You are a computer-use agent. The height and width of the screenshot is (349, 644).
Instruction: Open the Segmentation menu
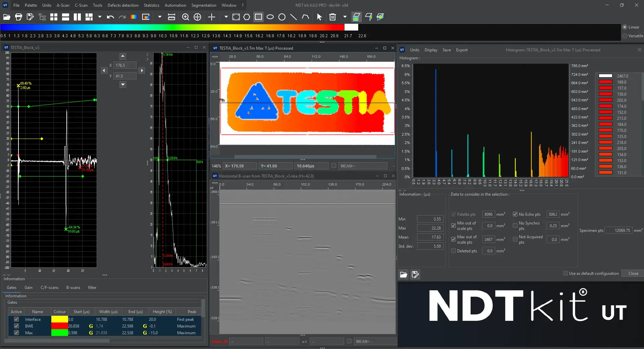tap(204, 5)
